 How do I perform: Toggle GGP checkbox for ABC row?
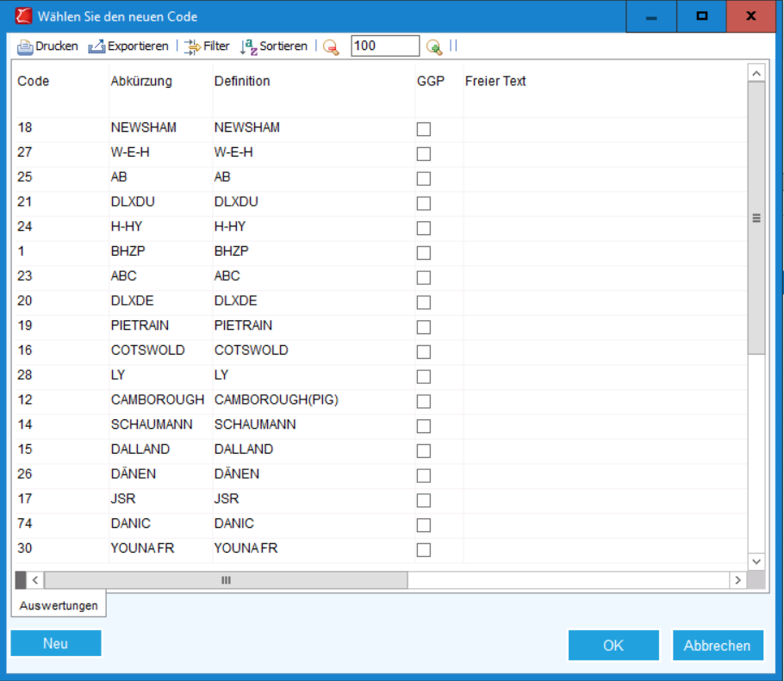click(424, 277)
